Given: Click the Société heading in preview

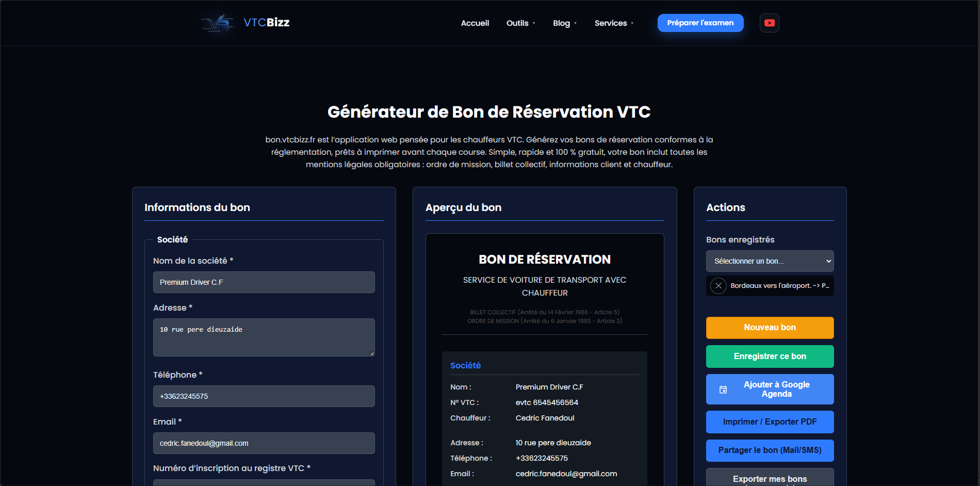Looking at the screenshot, I should click(x=465, y=365).
